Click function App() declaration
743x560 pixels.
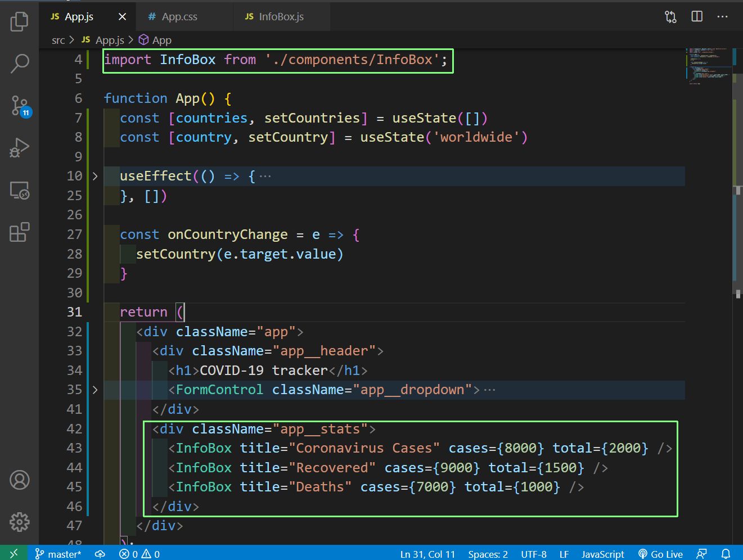point(168,98)
